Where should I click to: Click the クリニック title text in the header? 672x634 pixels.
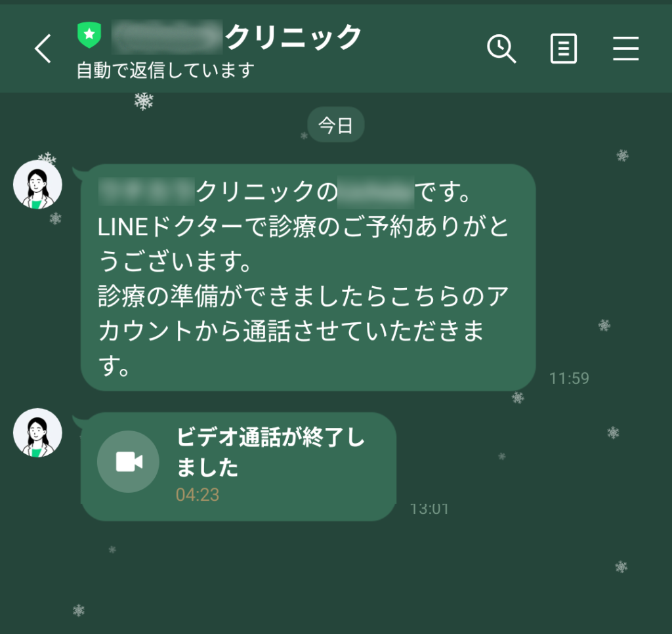coord(293,37)
